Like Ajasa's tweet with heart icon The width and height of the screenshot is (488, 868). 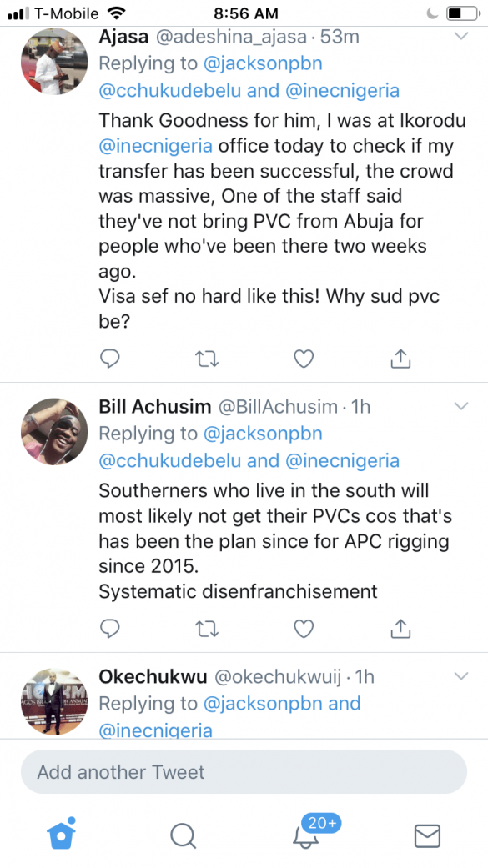tap(304, 359)
